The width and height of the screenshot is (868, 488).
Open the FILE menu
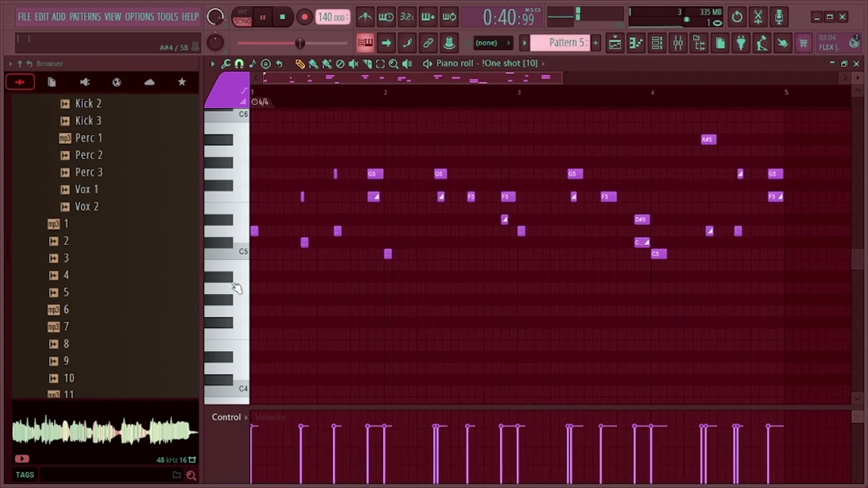tap(24, 17)
